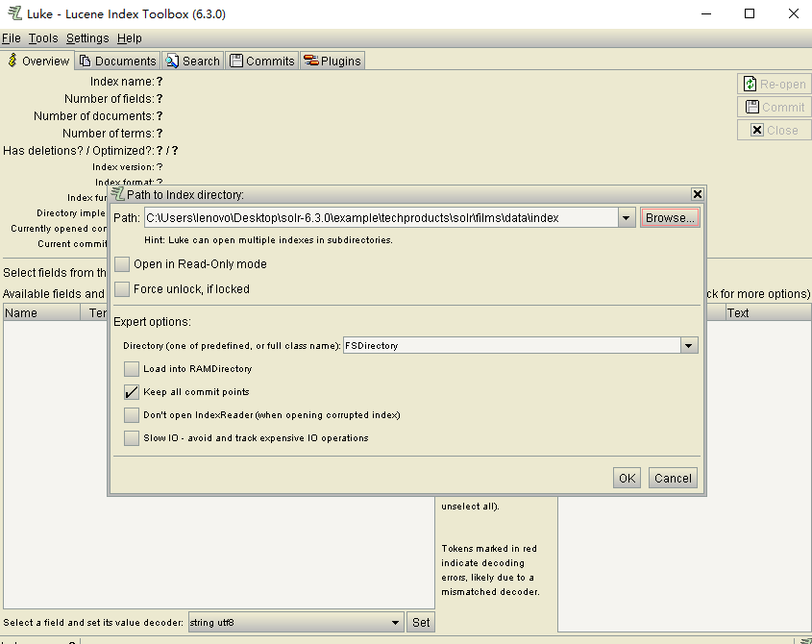Screen dimensions: 812x644
Task: Click the Luke app icon in the title bar
Action: (x=14, y=13)
